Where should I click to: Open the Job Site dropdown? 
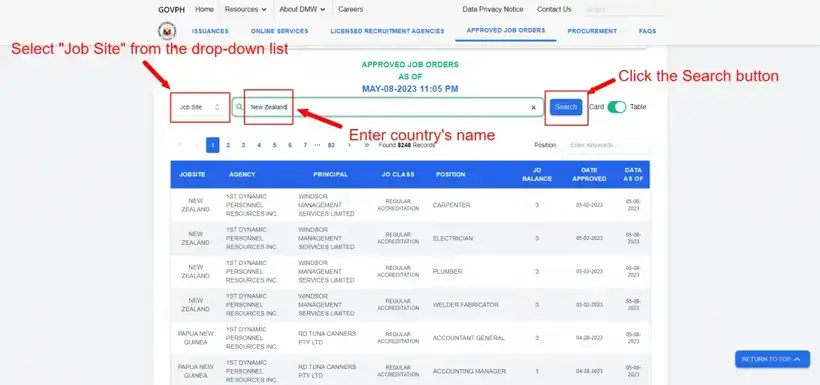(x=200, y=107)
